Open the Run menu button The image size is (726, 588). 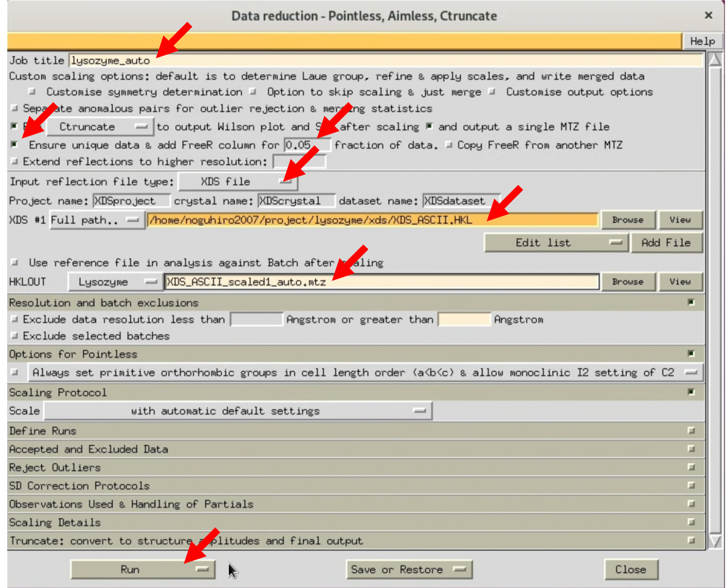[143, 570]
